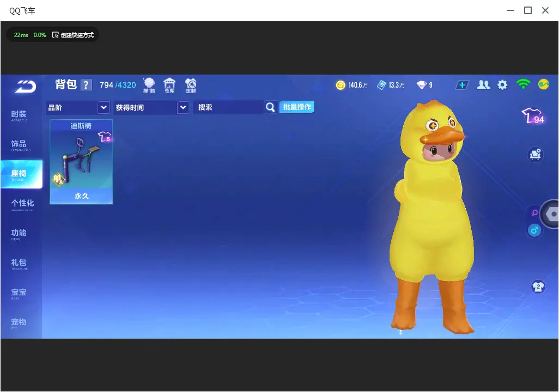
Task: Maximize the QQ飞车 window
Action: coord(528,10)
